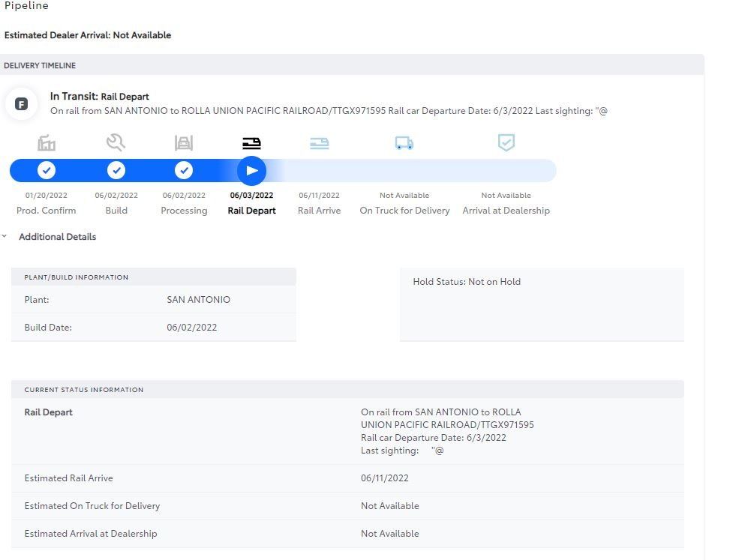Click the Build wrench icon
754x560 pixels.
click(x=116, y=142)
